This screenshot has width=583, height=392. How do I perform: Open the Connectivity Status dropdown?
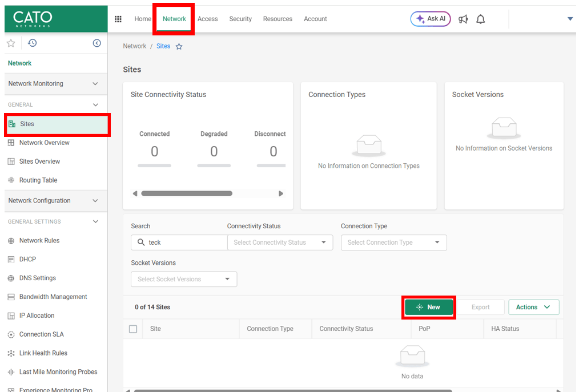[280, 243]
